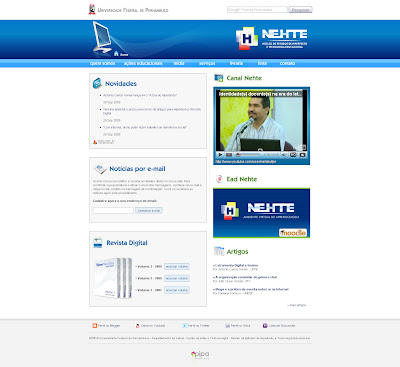Click the Noticias por e-mail newspaper icon
This screenshot has width=400, height=367.
click(x=100, y=169)
